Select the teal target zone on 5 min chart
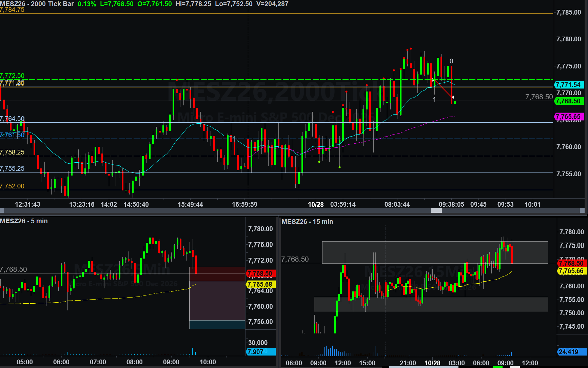The height and width of the screenshot is (368, 588). click(x=217, y=324)
